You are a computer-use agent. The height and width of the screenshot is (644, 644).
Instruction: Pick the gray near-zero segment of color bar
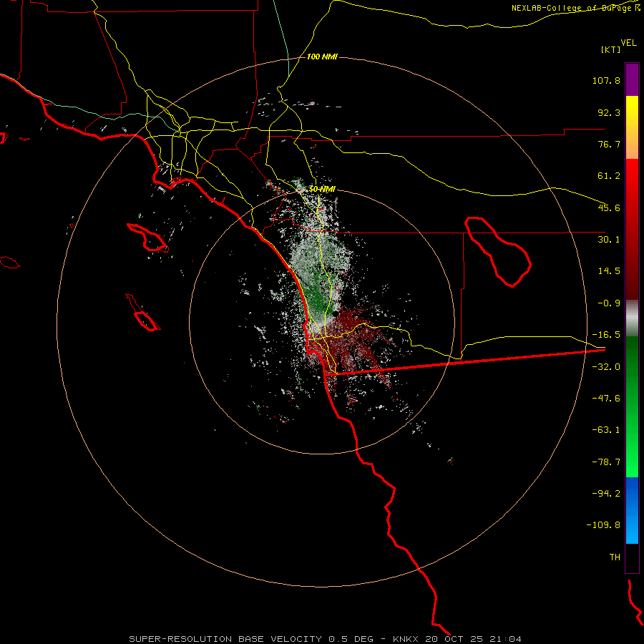coord(632,318)
